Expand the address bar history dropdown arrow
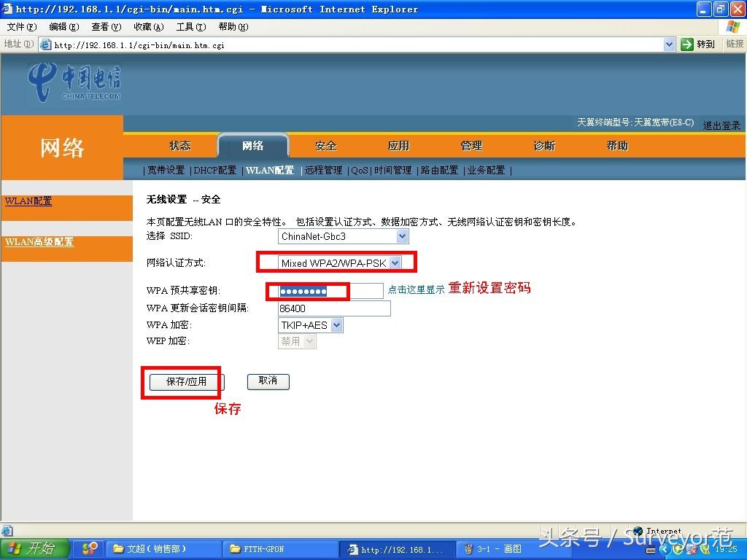Viewport: 747px width, 560px height. [x=670, y=44]
